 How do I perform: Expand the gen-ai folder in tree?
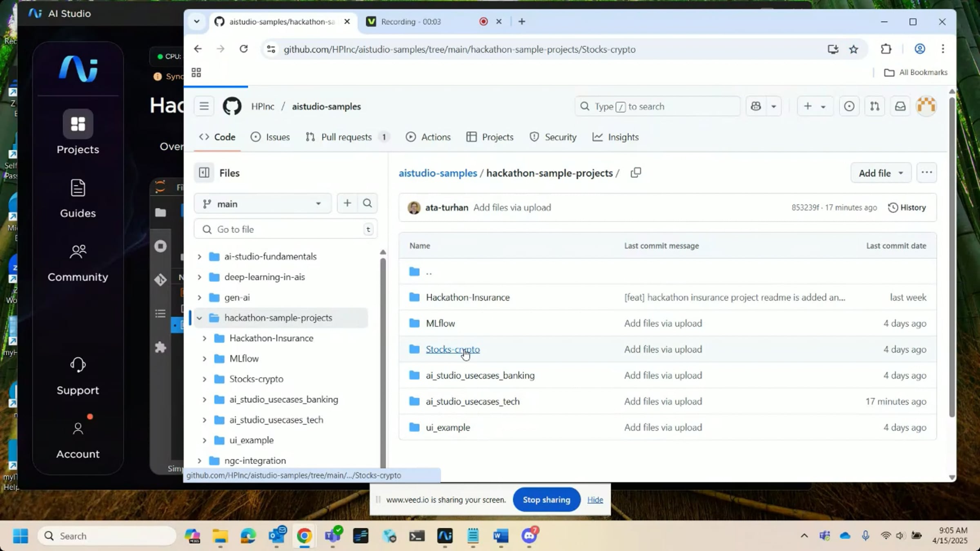[199, 298]
